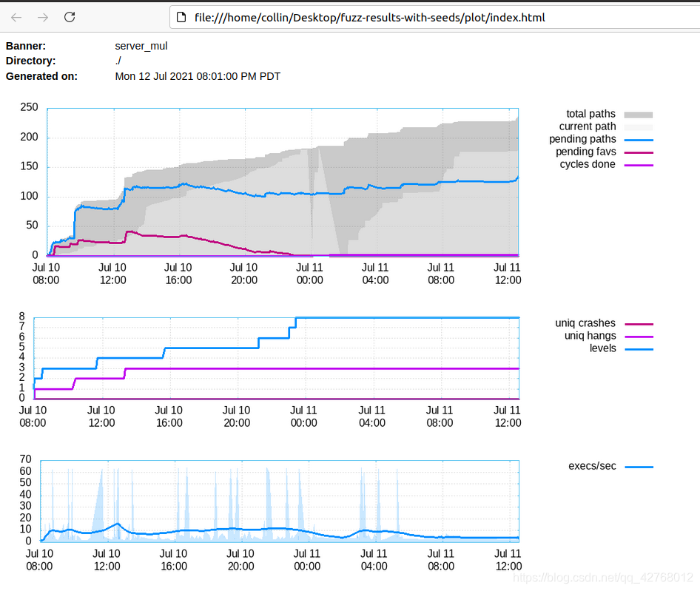The height and width of the screenshot is (591, 700).
Task: Click the '70' y-axis label on execs chart
Action: (25, 459)
